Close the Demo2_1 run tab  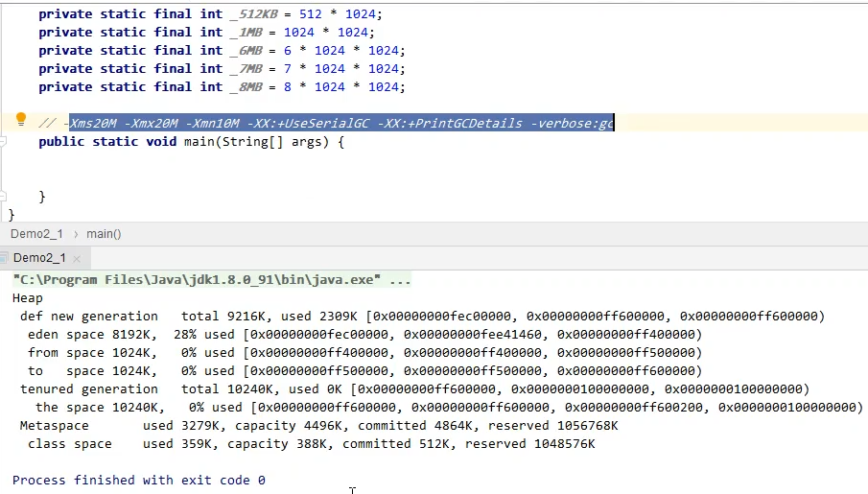78,259
